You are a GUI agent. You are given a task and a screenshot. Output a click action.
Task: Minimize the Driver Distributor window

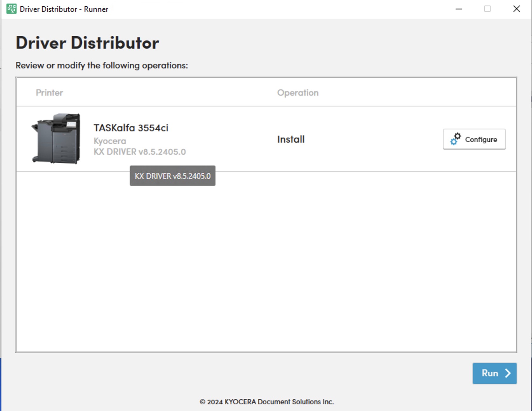tap(459, 9)
